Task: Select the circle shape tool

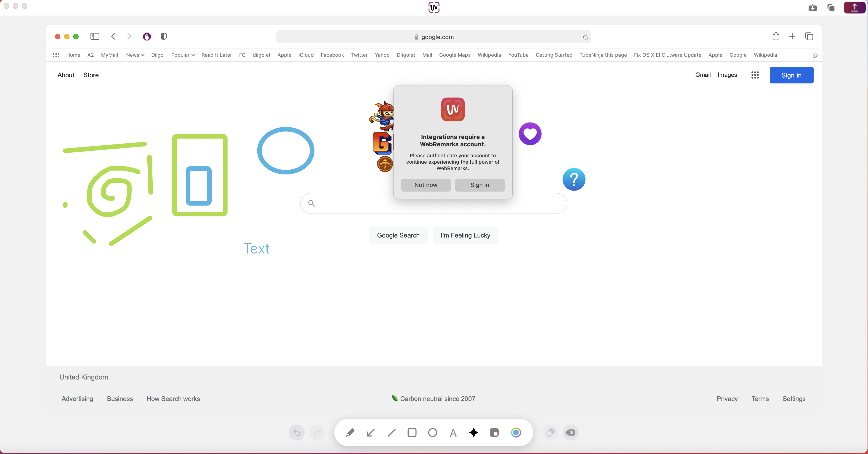Action: [433, 433]
